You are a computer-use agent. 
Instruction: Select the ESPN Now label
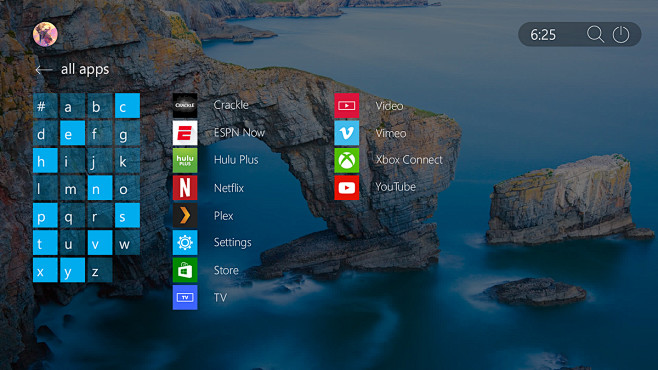click(239, 133)
